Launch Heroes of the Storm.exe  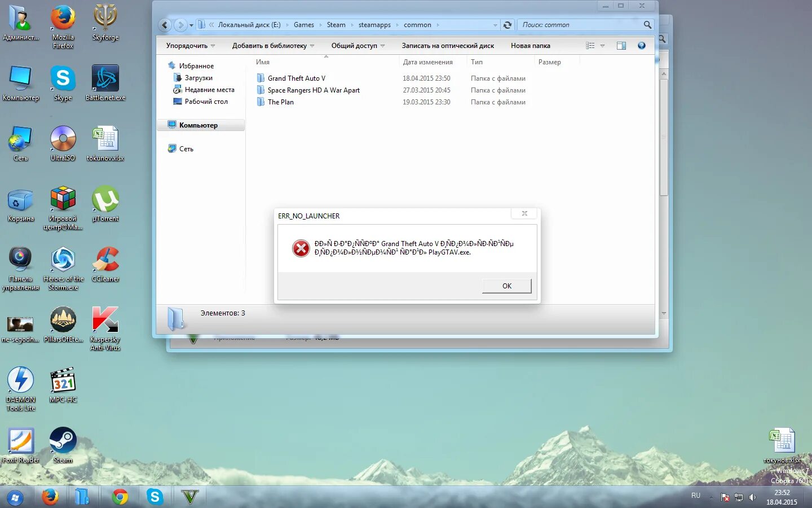point(63,269)
